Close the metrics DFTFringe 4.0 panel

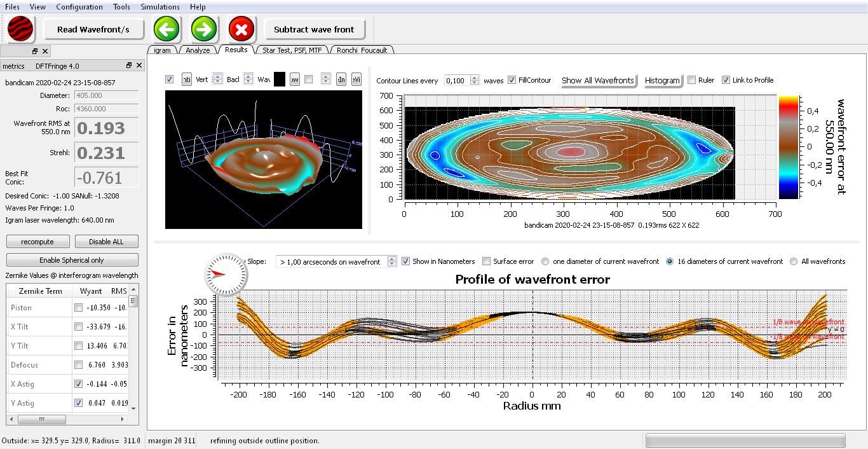(139, 66)
